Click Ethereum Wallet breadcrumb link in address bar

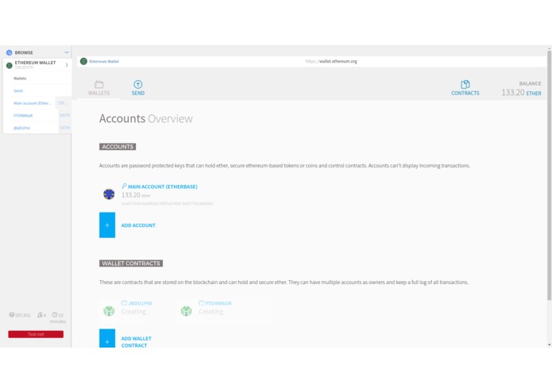tap(104, 62)
